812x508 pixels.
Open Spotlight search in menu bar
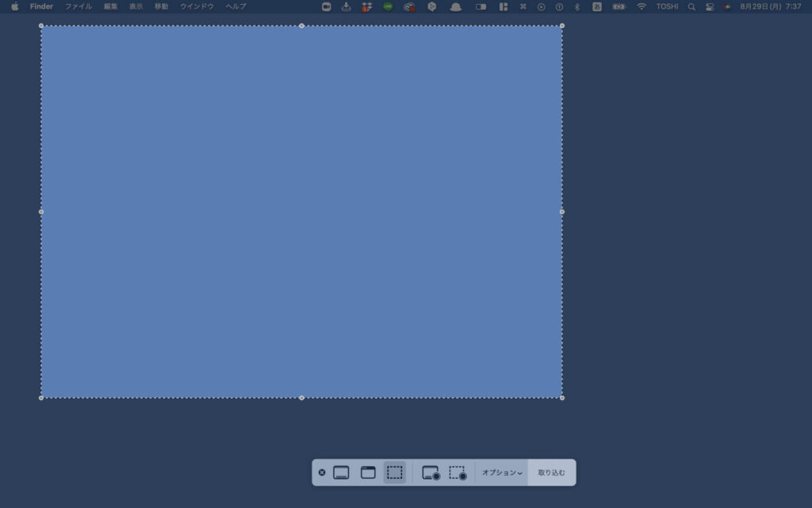click(691, 6)
